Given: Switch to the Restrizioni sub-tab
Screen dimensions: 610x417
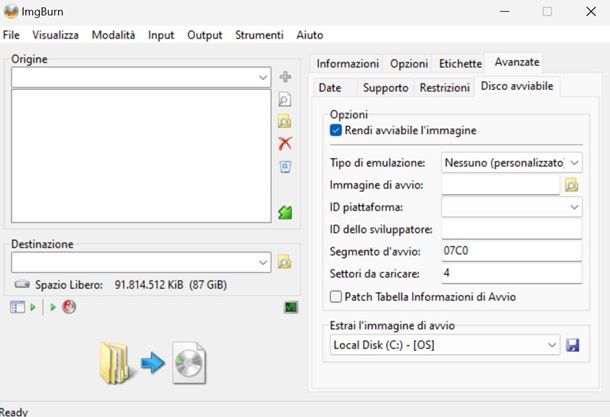Looking at the screenshot, I should [x=445, y=88].
